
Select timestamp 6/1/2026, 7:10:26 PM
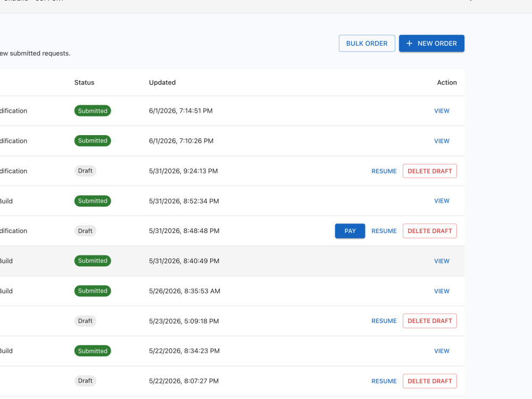(x=181, y=141)
